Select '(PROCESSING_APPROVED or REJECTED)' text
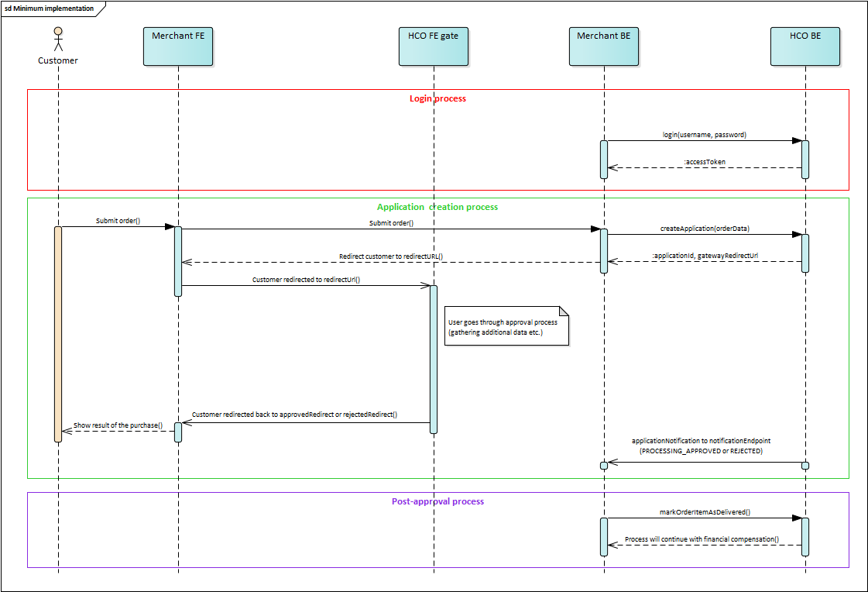868x592 pixels. click(701, 451)
